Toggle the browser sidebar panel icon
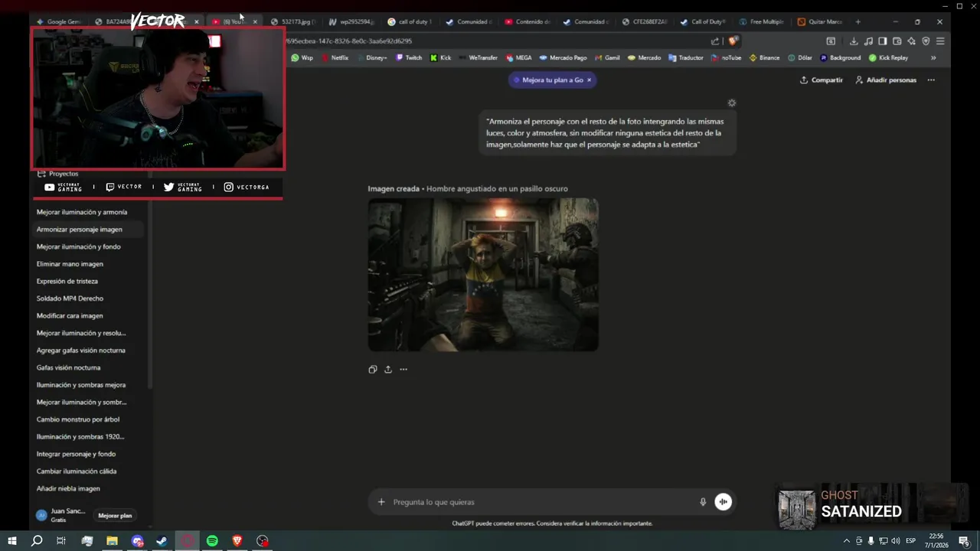 pos(883,41)
